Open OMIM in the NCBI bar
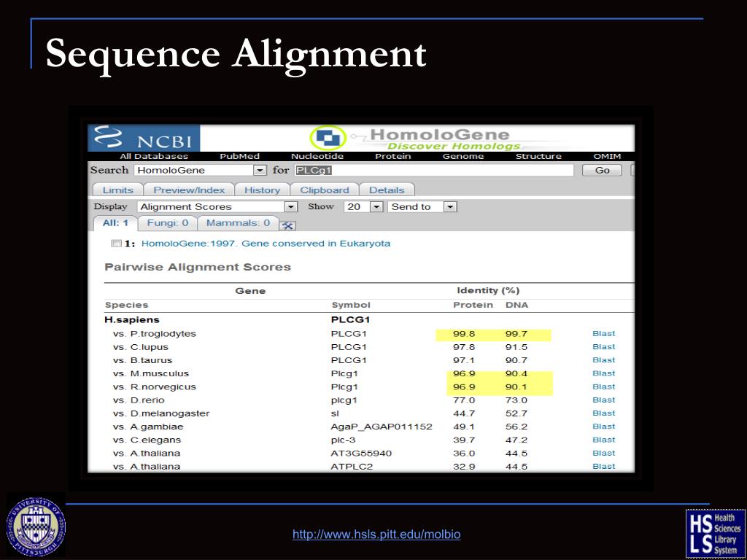 point(607,156)
